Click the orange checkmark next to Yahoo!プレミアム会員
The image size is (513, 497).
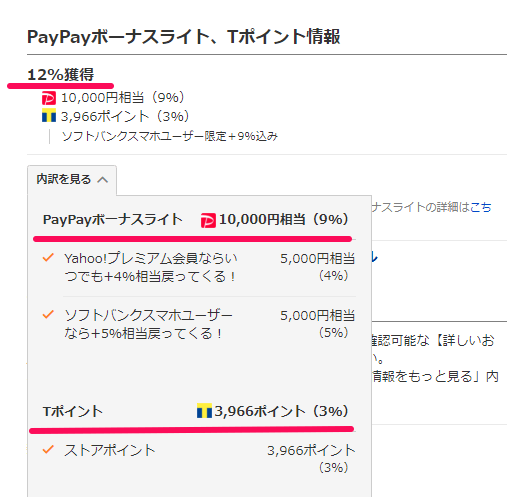click(x=48, y=257)
